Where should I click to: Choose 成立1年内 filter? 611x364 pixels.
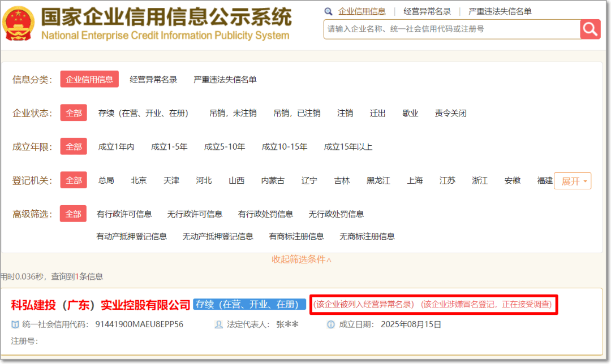point(116,147)
